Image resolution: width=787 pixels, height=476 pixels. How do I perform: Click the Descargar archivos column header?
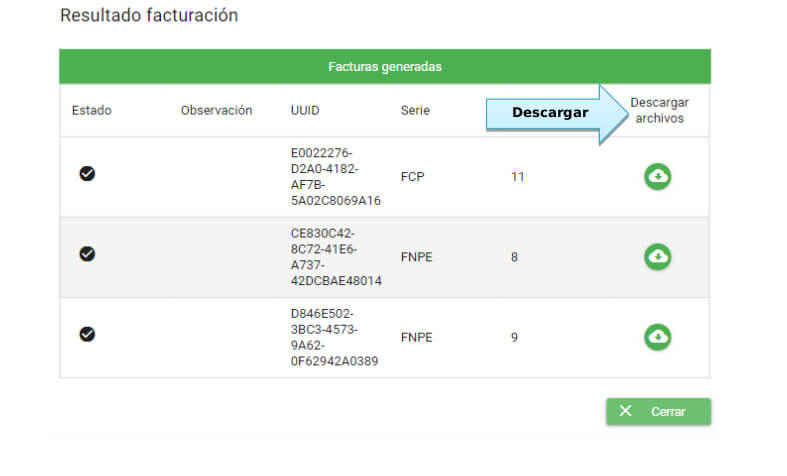coord(659,110)
